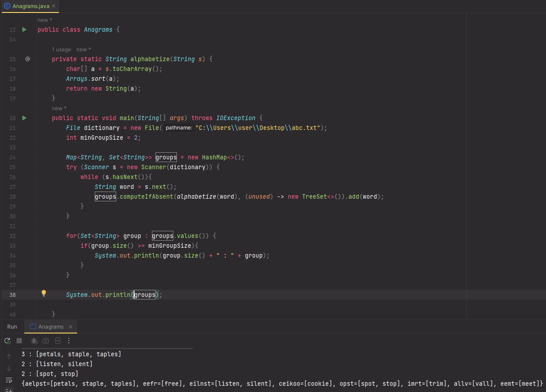The image size is (546, 392).
Task: Toggle soft-wrap in the console output
Action: tap(9, 380)
